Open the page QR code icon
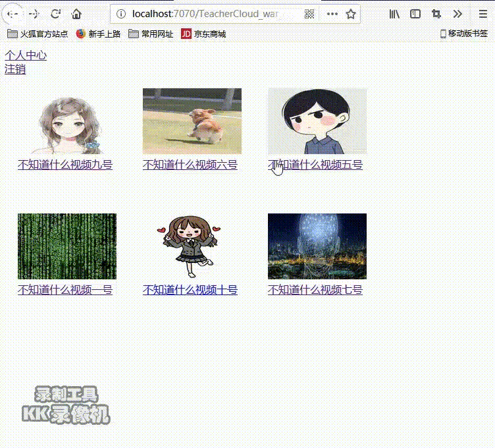This screenshot has width=495, height=448. pyautogui.click(x=309, y=14)
